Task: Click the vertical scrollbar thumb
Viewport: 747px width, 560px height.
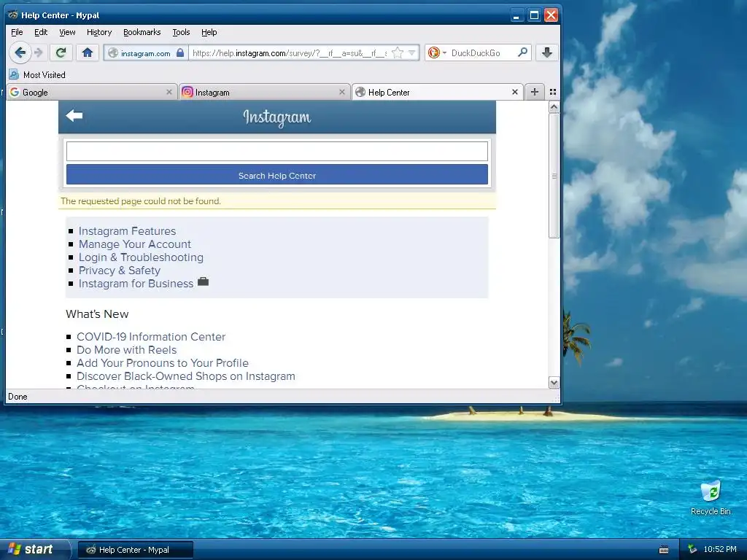Action: point(554,176)
